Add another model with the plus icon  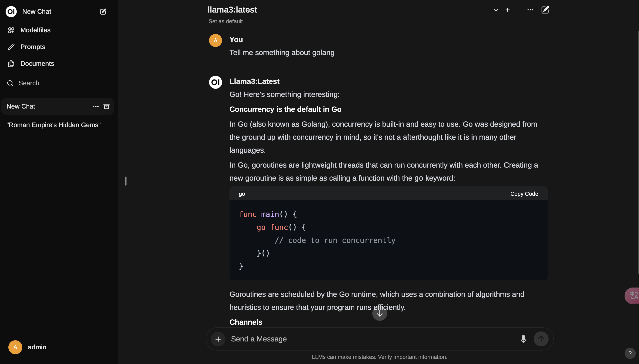(507, 10)
